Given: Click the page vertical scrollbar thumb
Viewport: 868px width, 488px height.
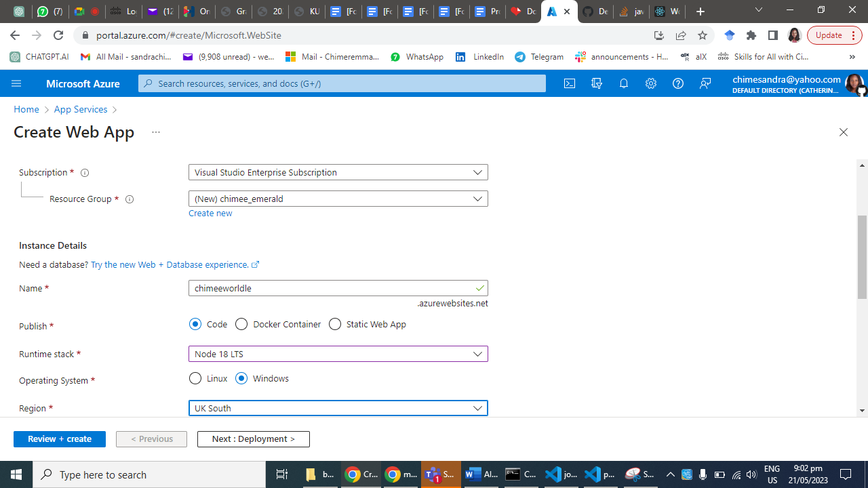Looking at the screenshot, I should pyautogui.click(x=863, y=257).
